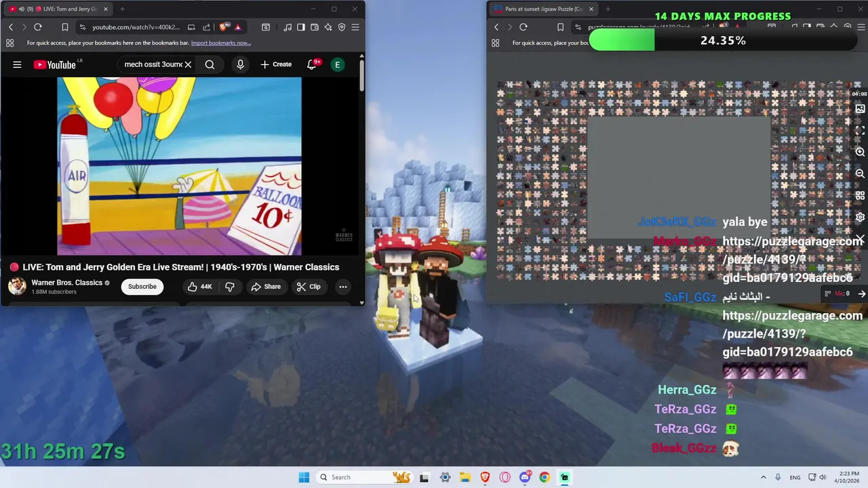Bookmark the puzzlegarage page
868x488 pixels.
[560, 27]
